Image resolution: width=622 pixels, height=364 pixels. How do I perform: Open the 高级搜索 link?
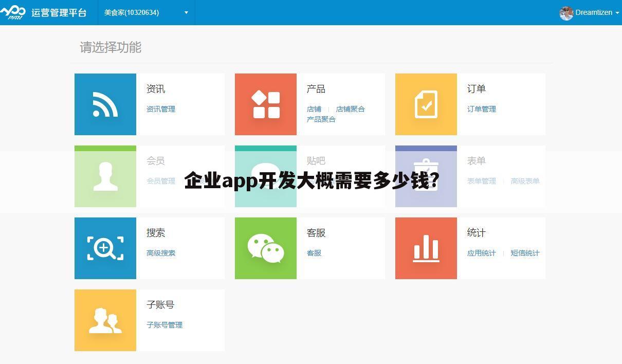161,253
